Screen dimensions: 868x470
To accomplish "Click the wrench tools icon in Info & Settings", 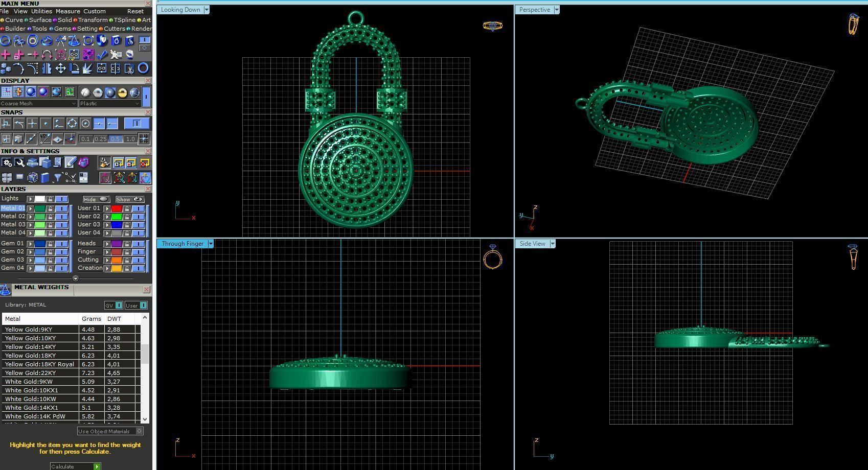I will tap(19, 162).
